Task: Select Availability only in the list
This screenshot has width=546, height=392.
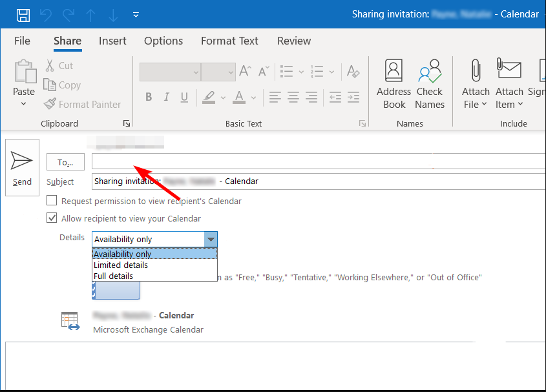Action: pyautogui.click(x=154, y=254)
